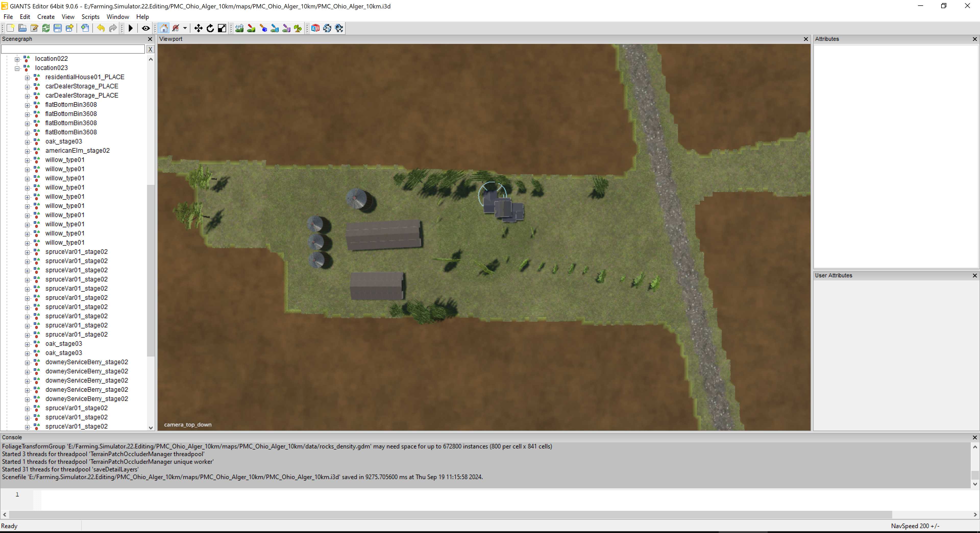
Task: Redo the last undone action
Action: [113, 28]
